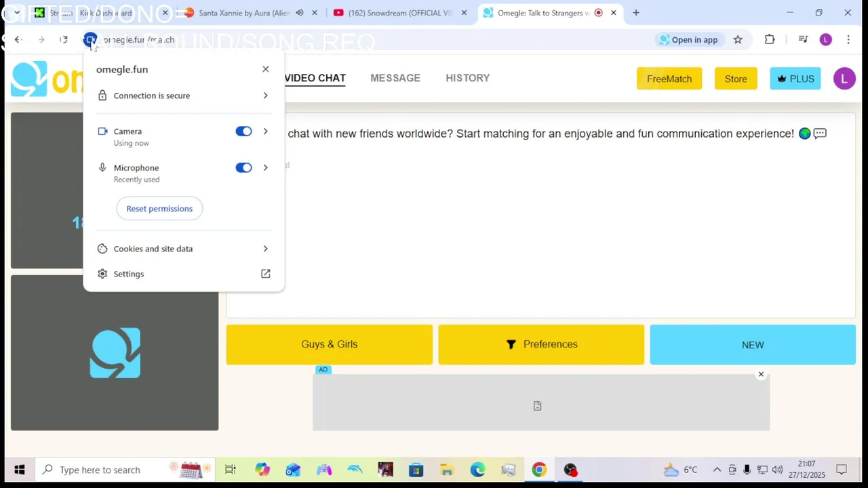Close the Snowdream YouTube tab
Image resolution: width=868 pixels, height=488 pixels.
464,13
